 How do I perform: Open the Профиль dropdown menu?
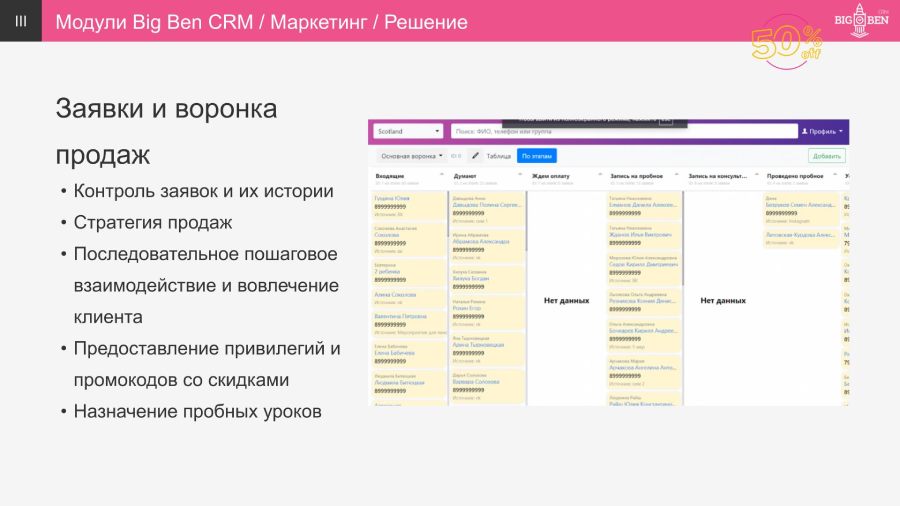coord(823,131)
